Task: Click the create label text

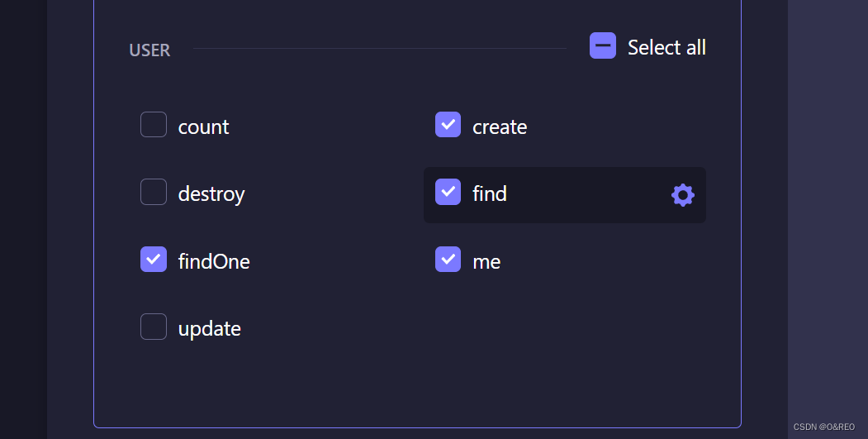Action: 500,127
